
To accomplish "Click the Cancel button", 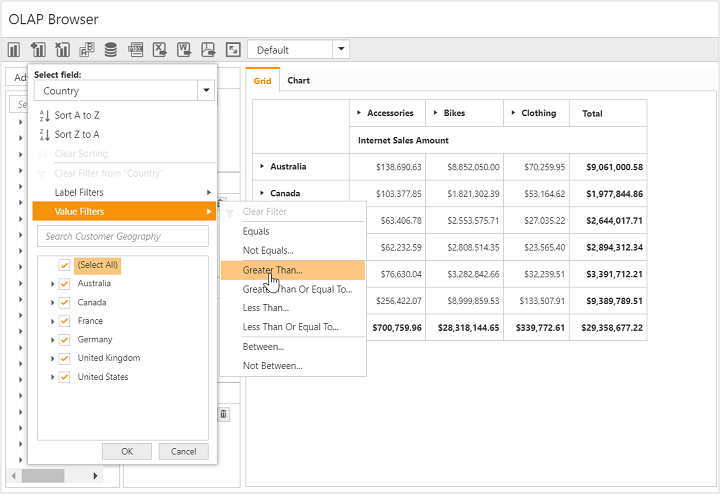I will point(183,451).
